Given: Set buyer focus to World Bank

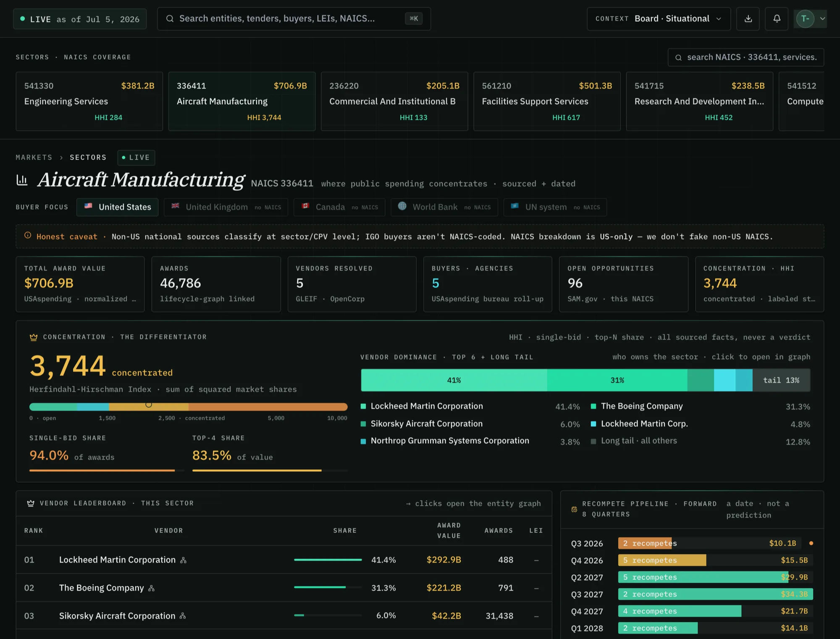Looking at the screenshot, I should coord(444,207).
